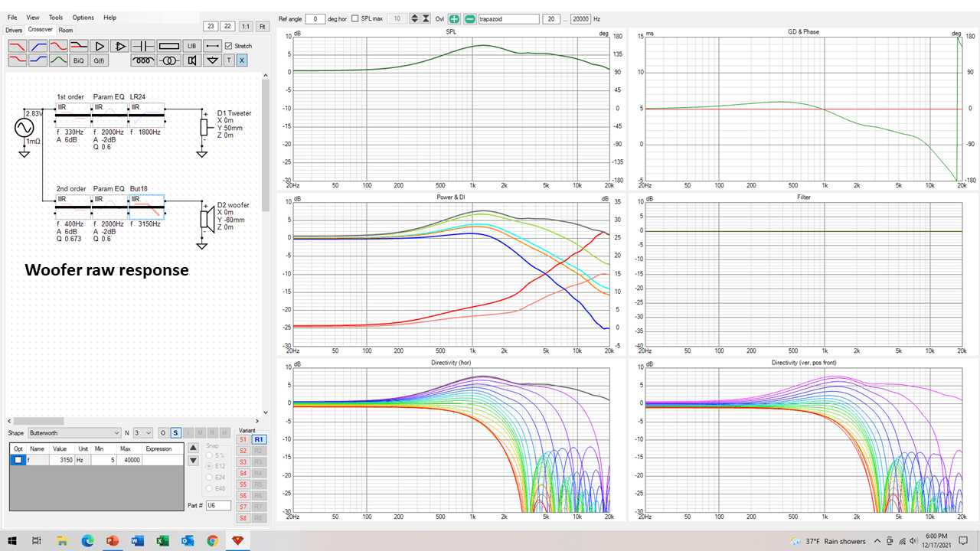Select variant S1
Screen dimensions: 980x551
243,439
